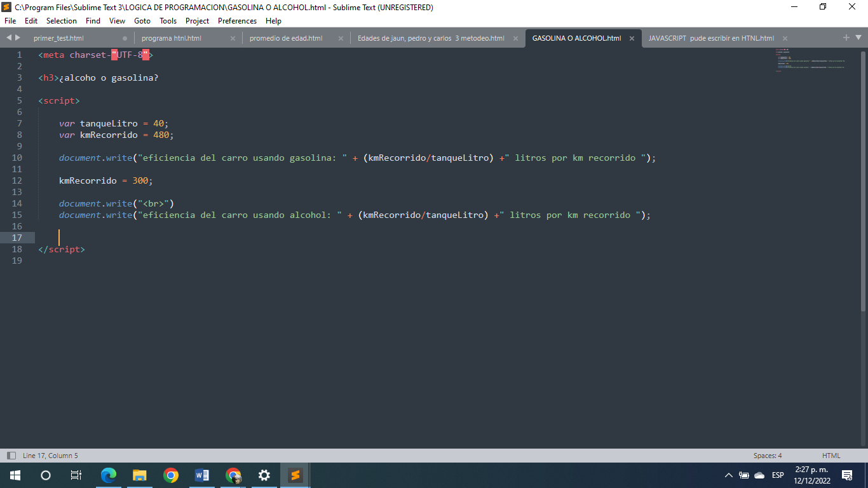Image resolution: width=868 pixels, height=488 pixels.
Task: Open the Goto menu
Action: (142, 21)
